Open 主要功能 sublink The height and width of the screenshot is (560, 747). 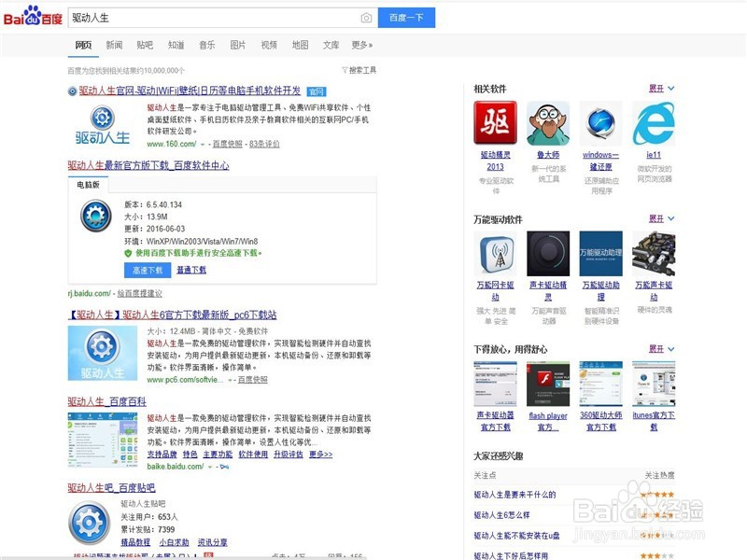(x=218, y=455)
